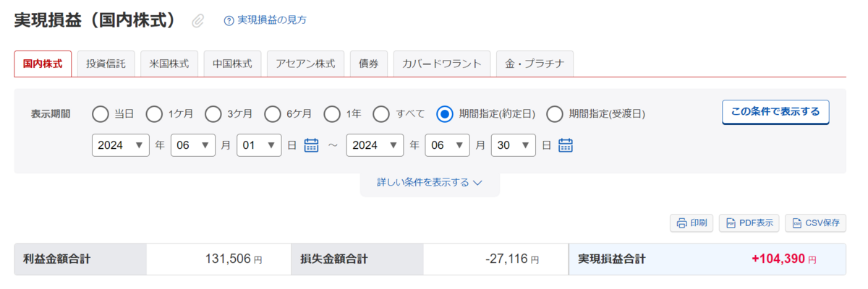
Task: Click the CSV保存 button
Action: click(x=815, y=223)
